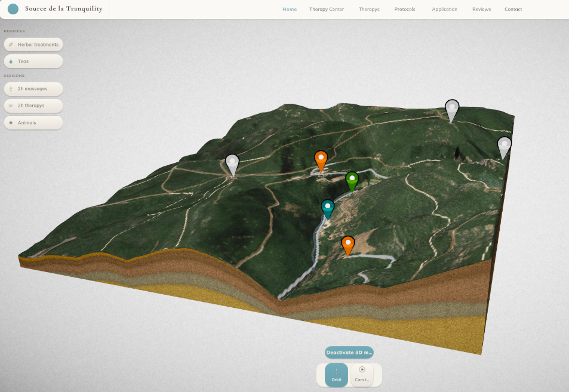Open the Therapy Center page
The width and height of the screenshot is (569, 392).
pyautogui.click(x=327, y=9)
